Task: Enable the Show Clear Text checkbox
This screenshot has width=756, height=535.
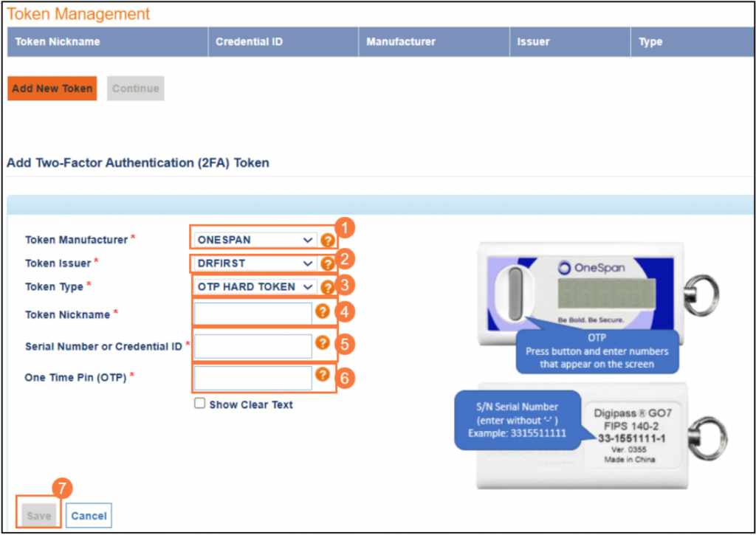Action: click(x=199, y=404)
